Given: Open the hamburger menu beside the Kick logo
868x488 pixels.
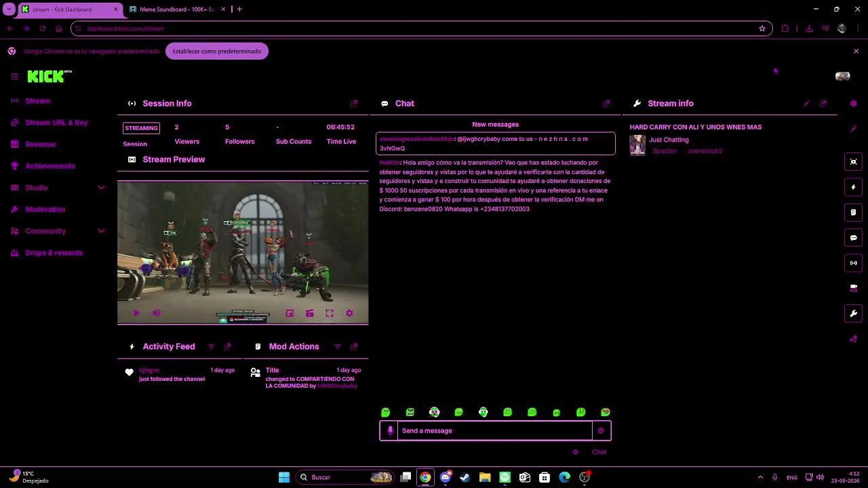Looking at the screenshot, I should click(x=14, y=77).
